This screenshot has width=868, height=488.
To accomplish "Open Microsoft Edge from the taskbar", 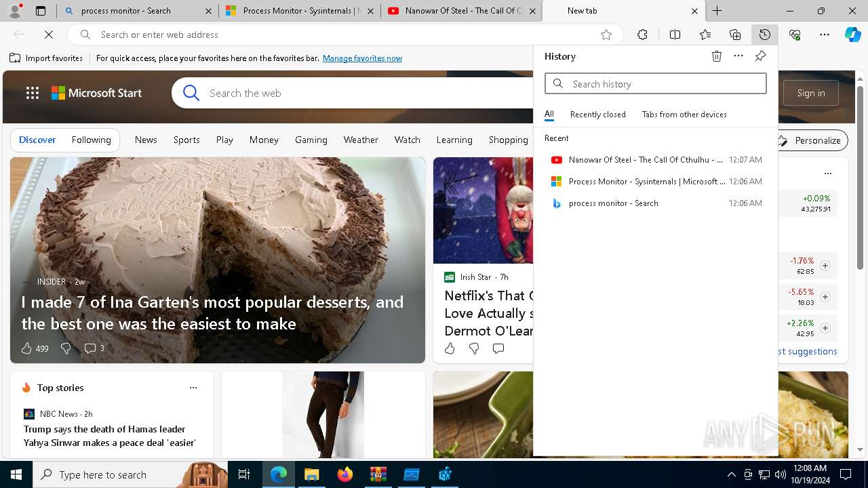I will (279, 474).
